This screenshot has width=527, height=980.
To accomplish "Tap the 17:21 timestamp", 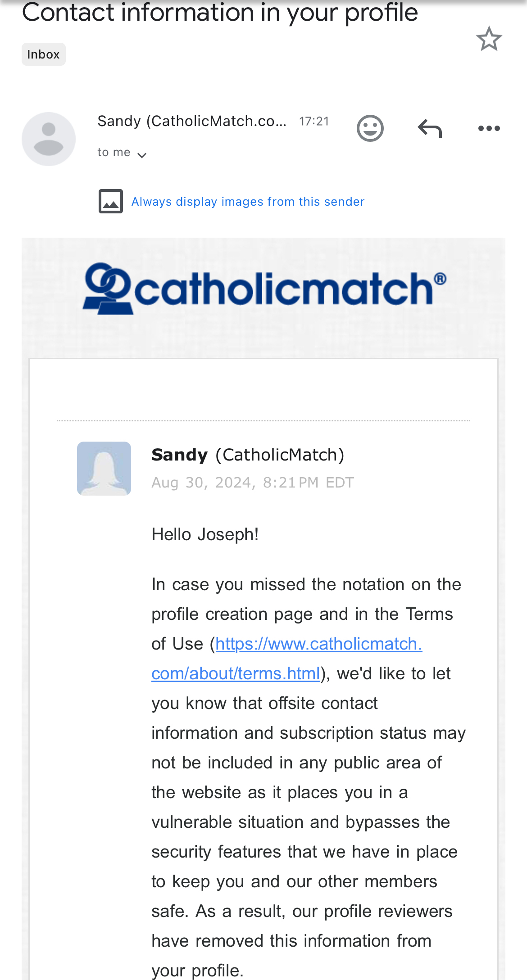I will pos(314,122).
